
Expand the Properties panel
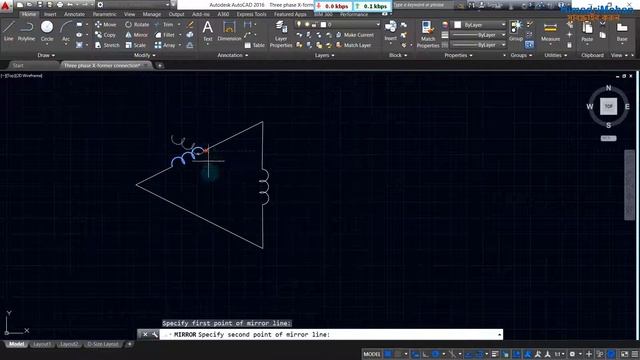[x=458, y=56]
